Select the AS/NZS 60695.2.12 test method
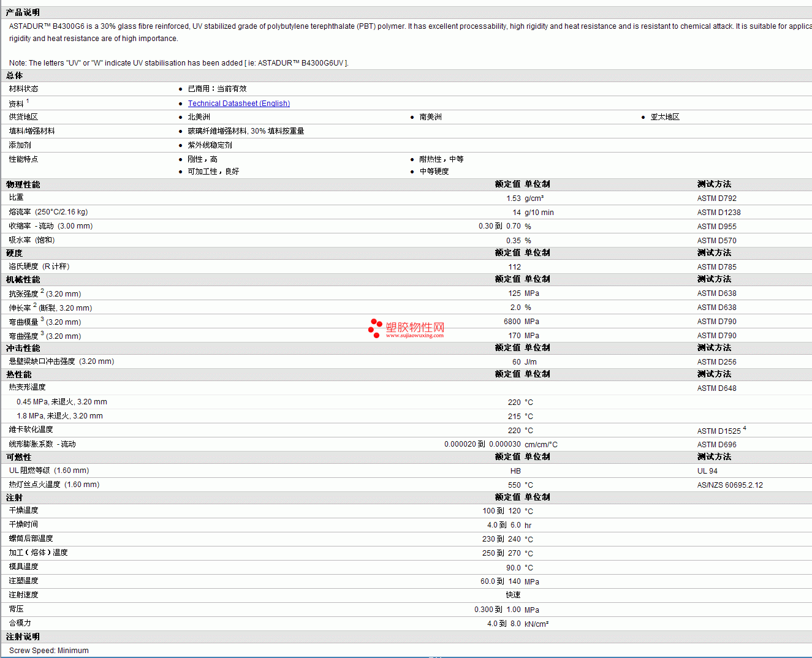The width and height of the screenshot is (812, 658). click(730, 485)
